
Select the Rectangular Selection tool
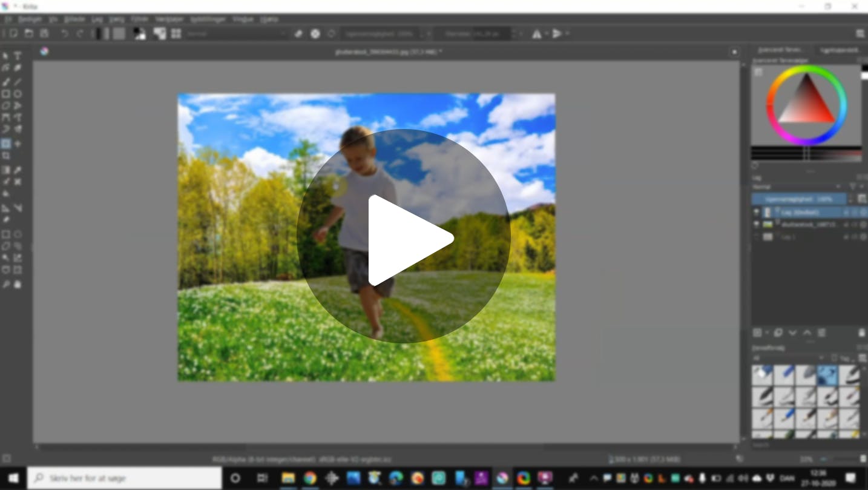pos(6,234)
